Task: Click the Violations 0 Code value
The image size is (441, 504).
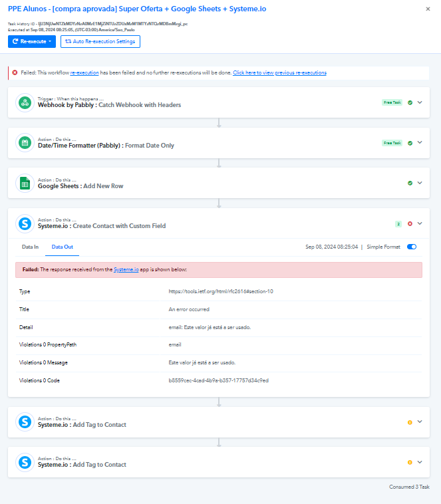Action: (219, 381)
